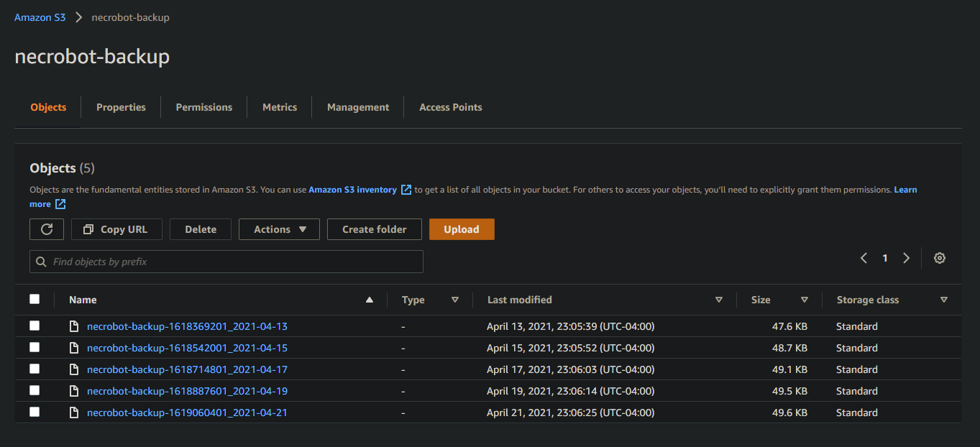Select checkbox for necrobot-backup-1618369201_2021-04-13

pos(35,326)
